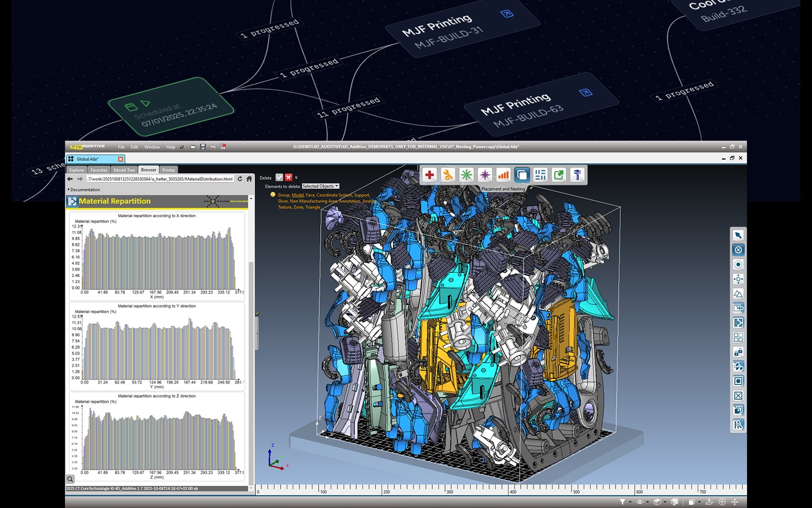Confirm Delete with the checkmark button
812x508 pixels.
pyautogui.click(x=279, y=178)
